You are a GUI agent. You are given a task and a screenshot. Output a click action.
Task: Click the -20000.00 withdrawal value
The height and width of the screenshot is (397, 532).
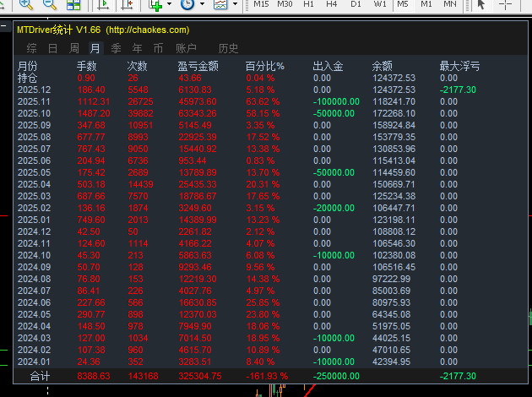tap(334, 208)
